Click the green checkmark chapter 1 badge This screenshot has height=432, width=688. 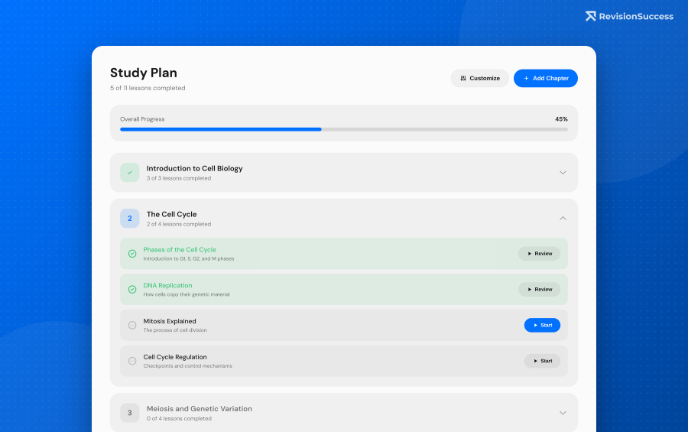click(x=130, y=172)
